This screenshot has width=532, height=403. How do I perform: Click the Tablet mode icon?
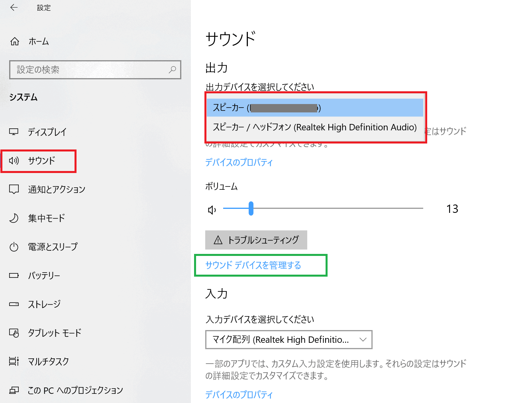[14, 333]
